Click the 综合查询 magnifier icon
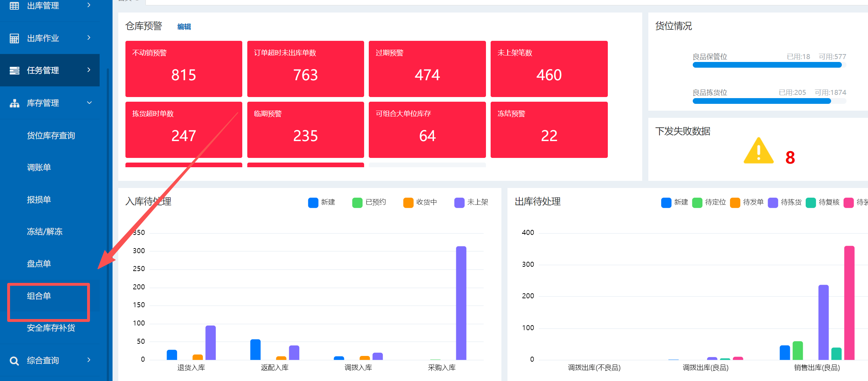The image size is (868, 381). [x=14, y=361]
